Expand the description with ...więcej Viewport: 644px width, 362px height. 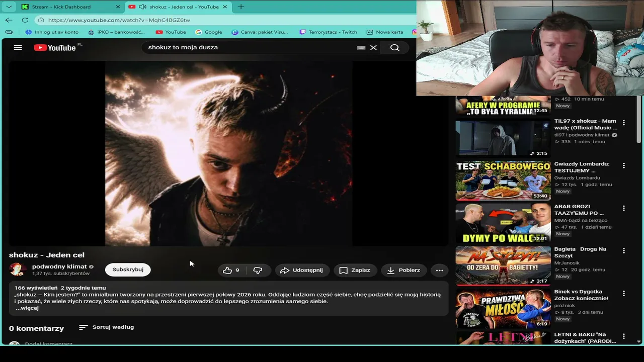(x=27, y=308)
